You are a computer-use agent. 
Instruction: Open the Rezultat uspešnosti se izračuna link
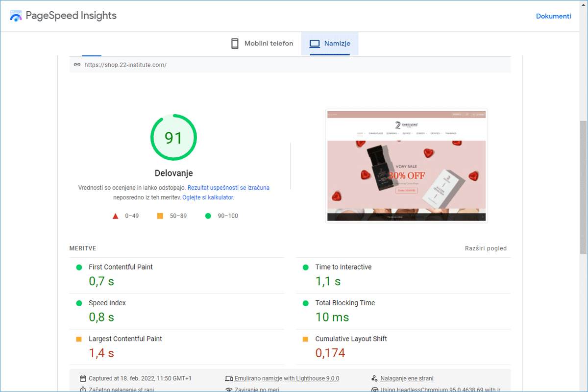pyautogui.click(x=228, y=188)
